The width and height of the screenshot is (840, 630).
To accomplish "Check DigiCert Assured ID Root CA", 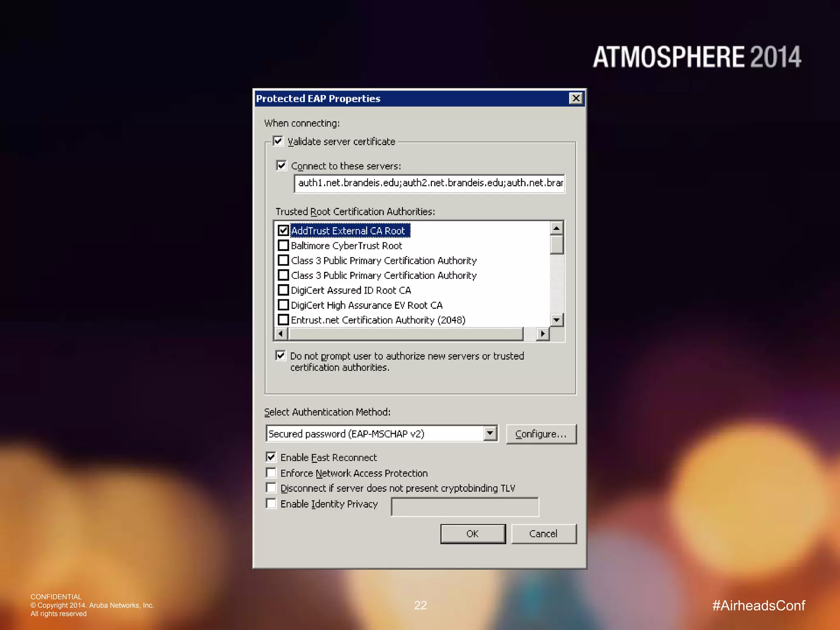I will pos(283,290).
